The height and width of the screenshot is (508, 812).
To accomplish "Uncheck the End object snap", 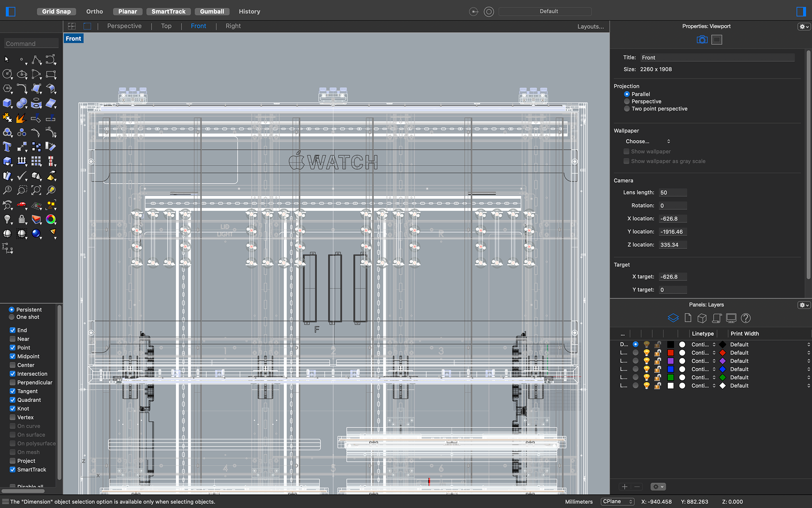I will click(x=13, y=330).
